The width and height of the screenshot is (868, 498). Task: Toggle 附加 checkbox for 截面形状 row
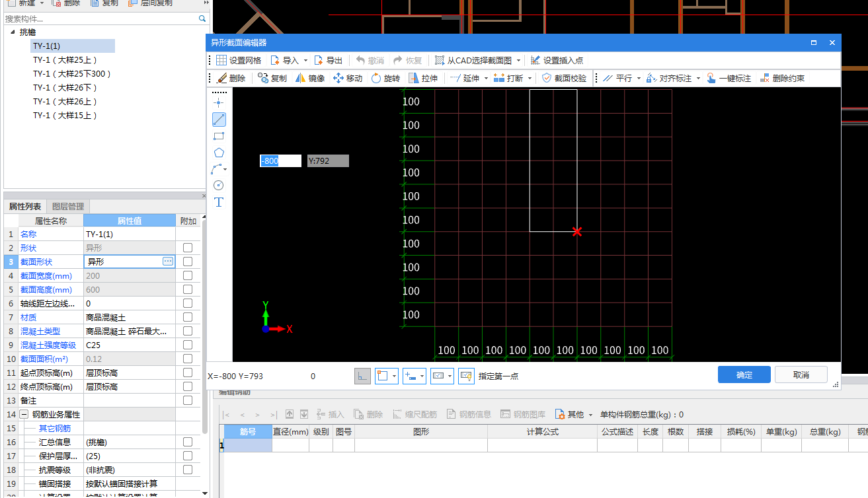click(188, 262)
